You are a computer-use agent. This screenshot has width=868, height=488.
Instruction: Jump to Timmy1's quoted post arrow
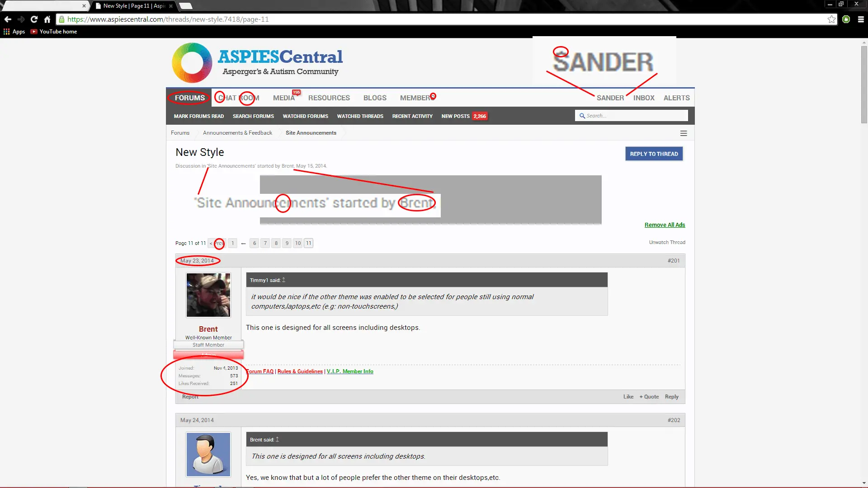pos(283,280)
